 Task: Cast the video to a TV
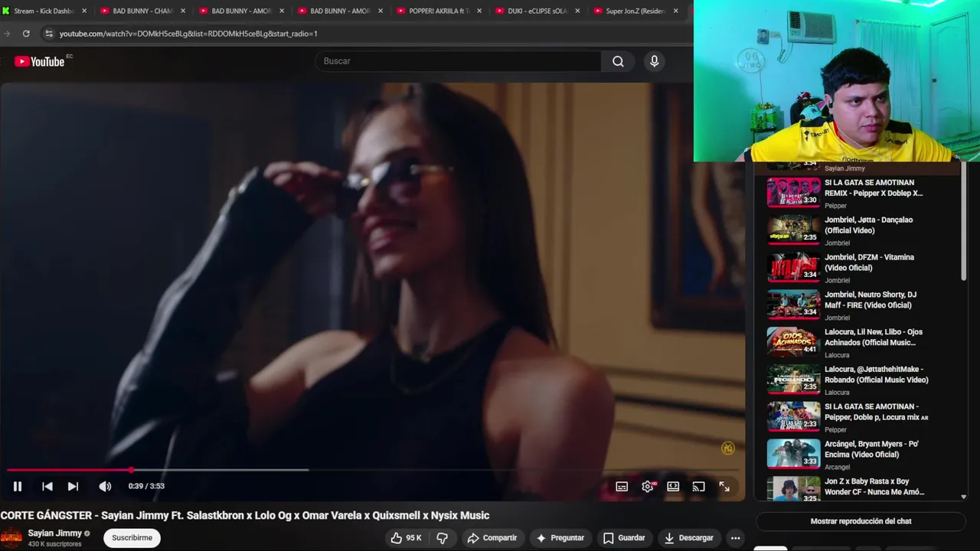(698, 487)
